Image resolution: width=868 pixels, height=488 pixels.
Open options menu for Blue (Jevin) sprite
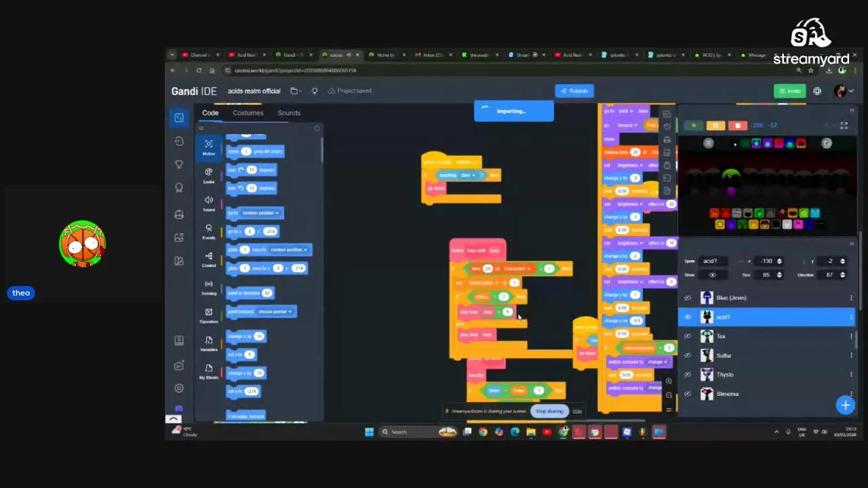[x=851, y=298]
